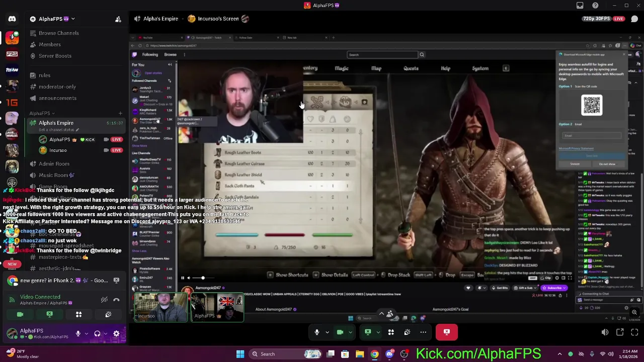
Task: Open Discord direct messages home icon
Action: click(x=12, y=19)
